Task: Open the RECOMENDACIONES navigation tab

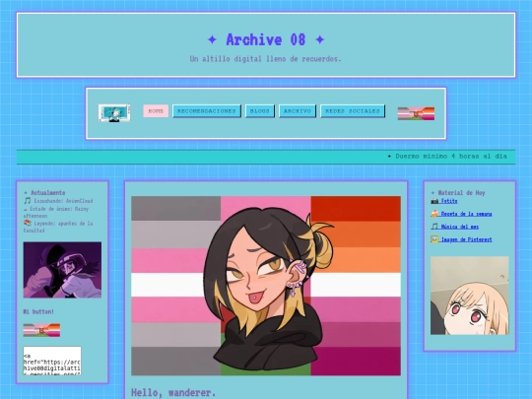Action: click(207, 111)
